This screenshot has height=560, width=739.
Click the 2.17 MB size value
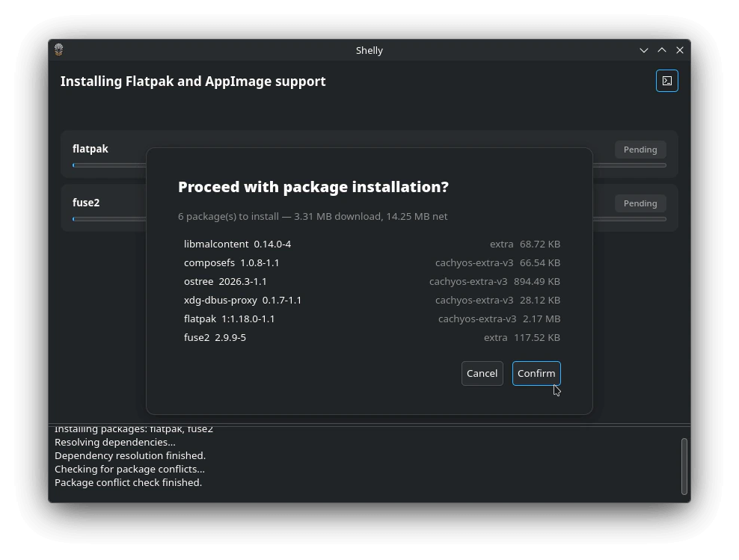coord(542,319)
